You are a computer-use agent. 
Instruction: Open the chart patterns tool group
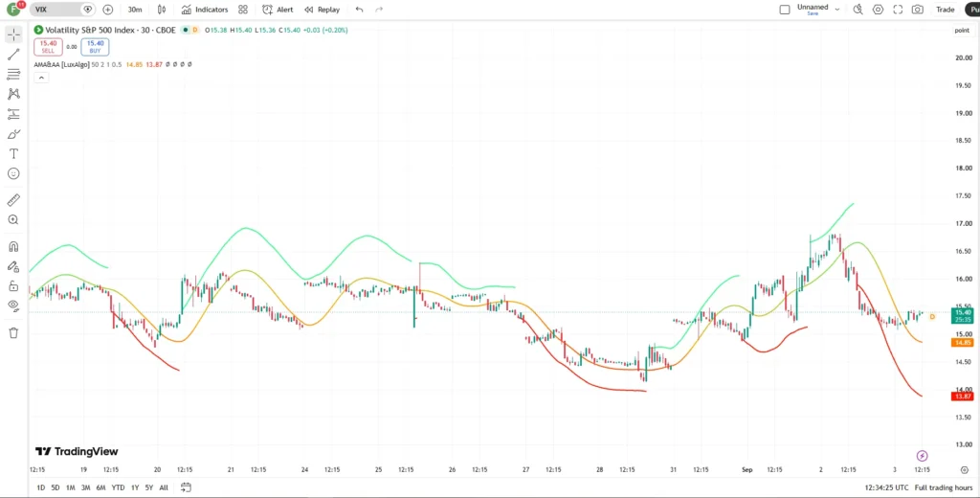coord(13,95)
